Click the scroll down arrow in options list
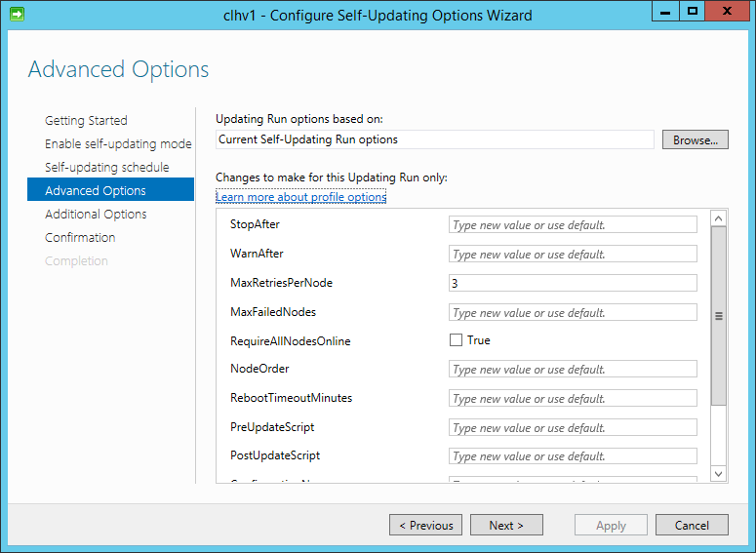756x553 pixels. (x=718, y=473)
